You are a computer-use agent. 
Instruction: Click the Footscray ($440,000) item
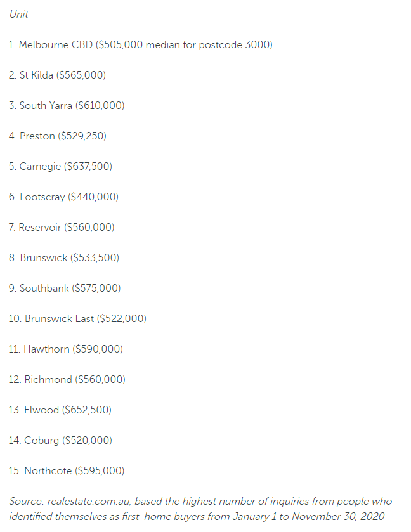coord(64,197)
